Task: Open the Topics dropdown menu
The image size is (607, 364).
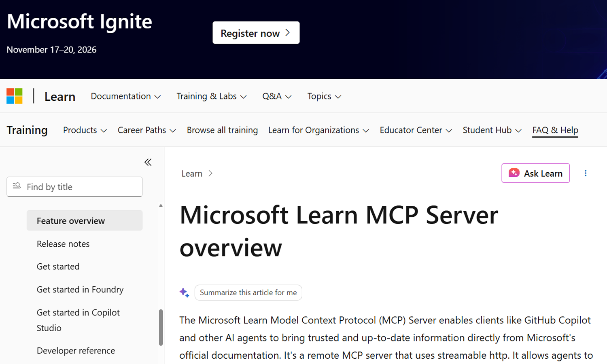Action: pos(324,96)
